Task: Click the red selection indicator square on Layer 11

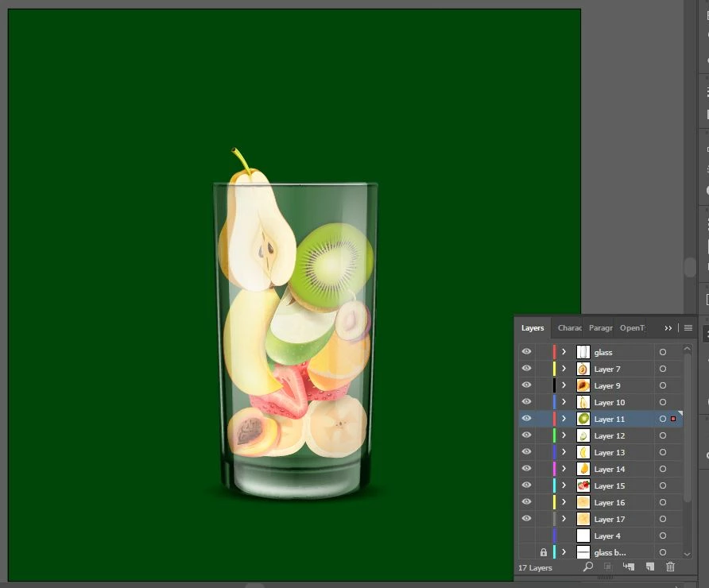Action: (x=673, y=419)
